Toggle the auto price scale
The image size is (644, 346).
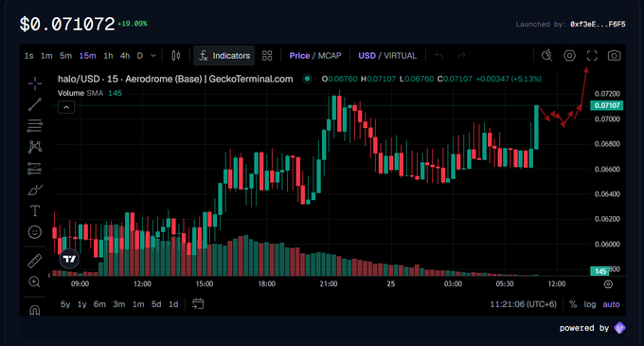[611, 304]
